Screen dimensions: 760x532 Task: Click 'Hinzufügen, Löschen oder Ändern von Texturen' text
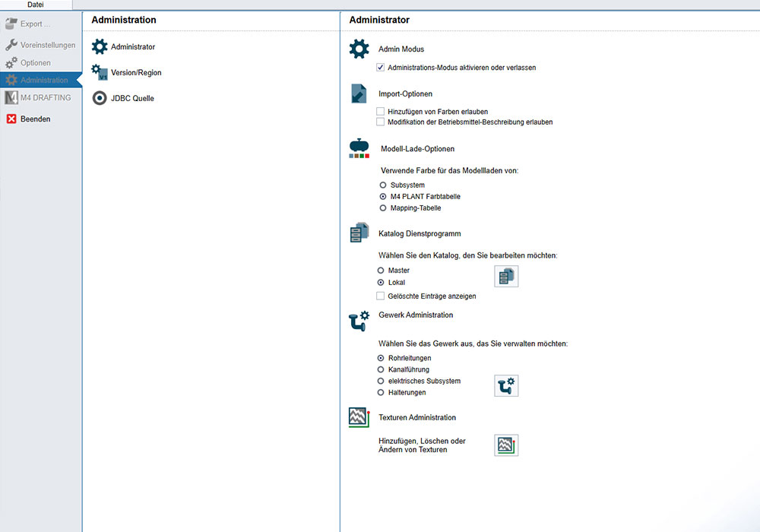[422, 445]
